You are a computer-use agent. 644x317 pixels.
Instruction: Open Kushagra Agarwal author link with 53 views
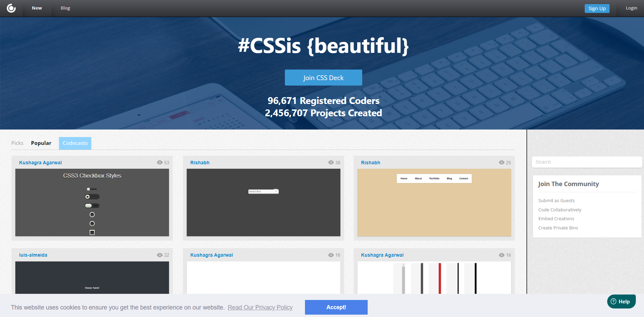click(x=41, y=163)
